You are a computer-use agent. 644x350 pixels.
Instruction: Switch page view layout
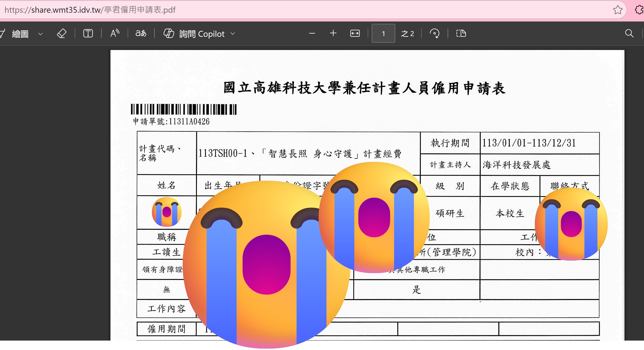(x=461, y=33)
